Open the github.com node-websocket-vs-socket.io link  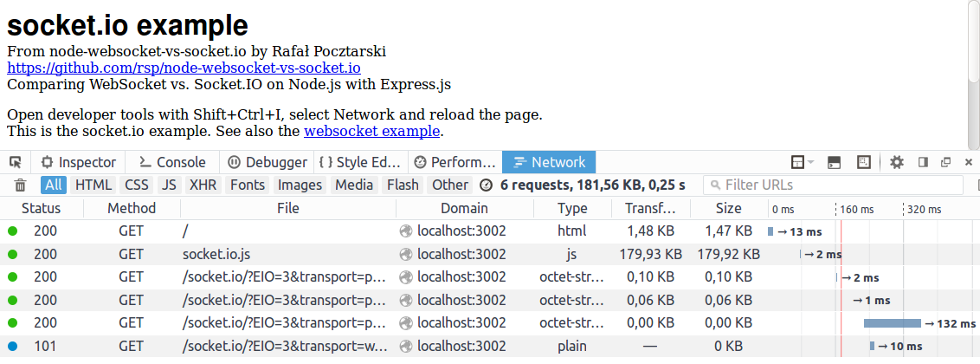point(184,68)
